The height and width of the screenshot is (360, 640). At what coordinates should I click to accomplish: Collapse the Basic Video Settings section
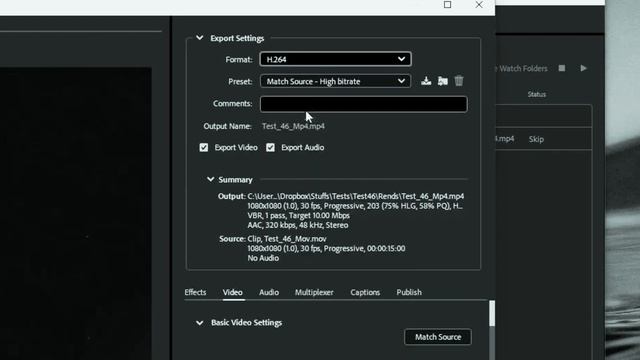pos(200,322)
